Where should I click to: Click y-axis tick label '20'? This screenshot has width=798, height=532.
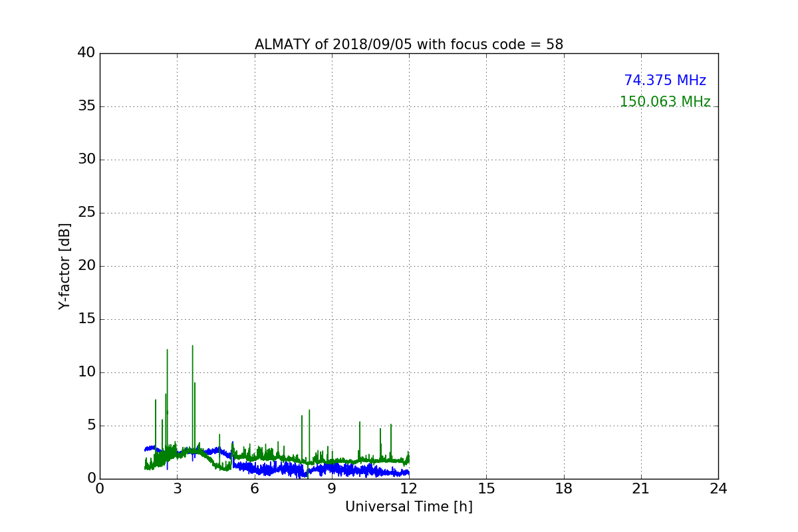86,266
